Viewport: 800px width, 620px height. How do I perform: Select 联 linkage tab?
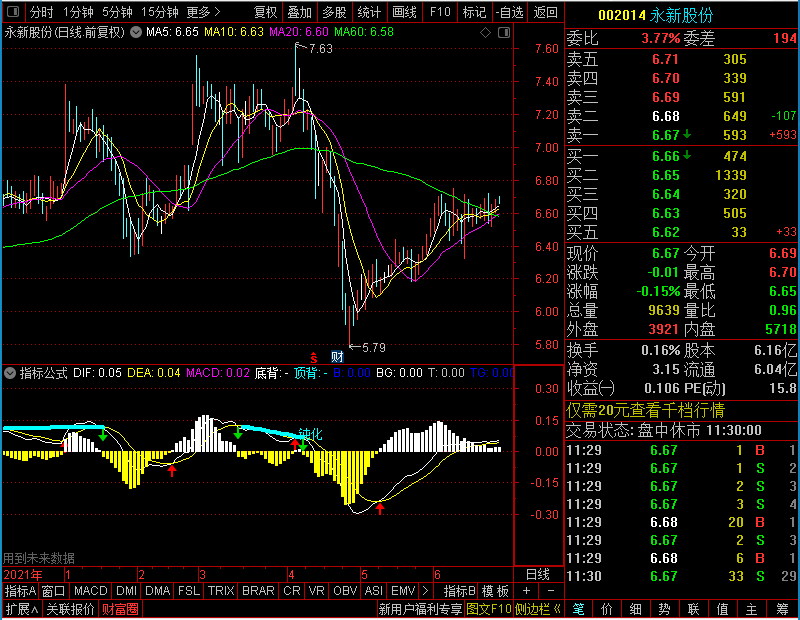click(x=693, y=609)
